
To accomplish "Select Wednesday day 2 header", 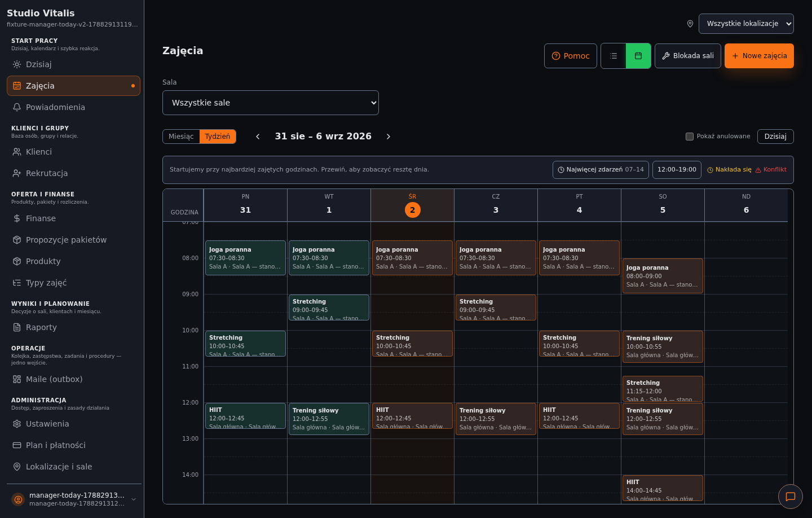I will click(x=412, y=205).
